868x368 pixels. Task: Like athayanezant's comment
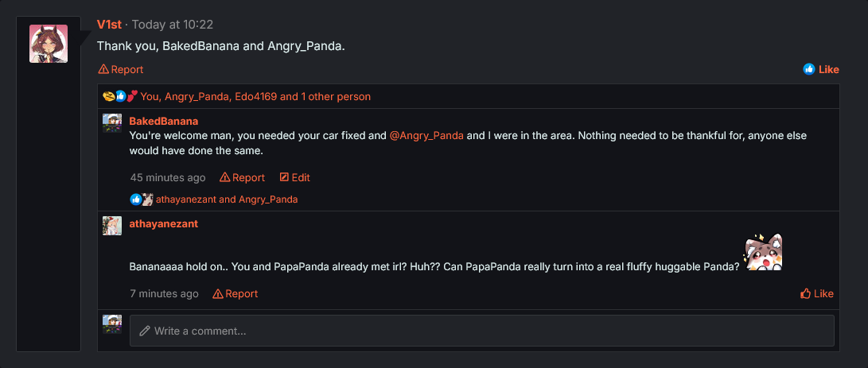[x=817, y=293]
